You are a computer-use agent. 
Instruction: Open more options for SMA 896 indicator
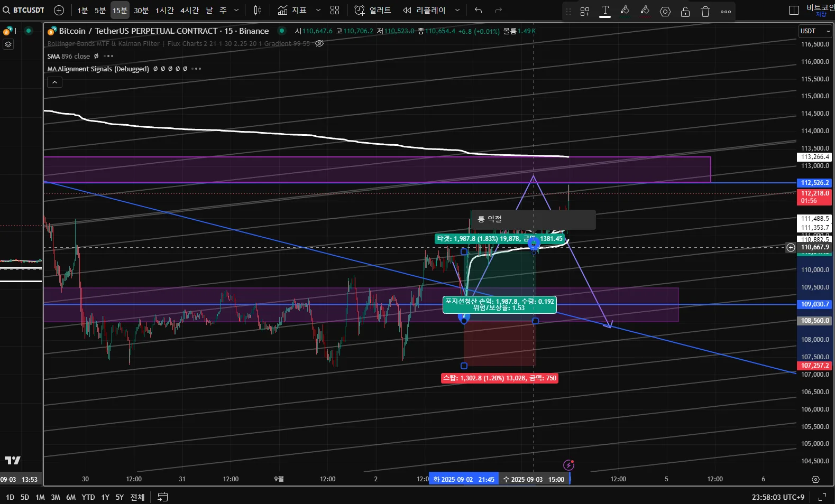point(109,56)
